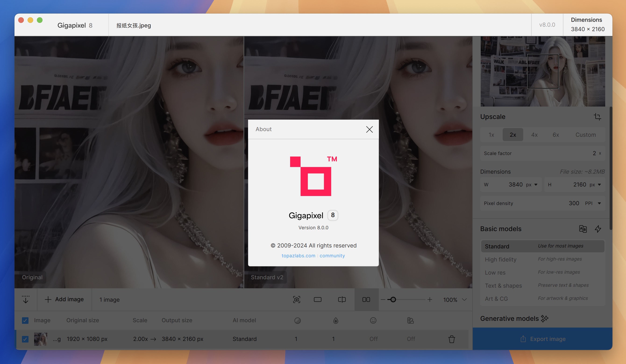Select the Text & shapes model
This screenshot has height=364, width=626.
click(x=543, y=286)
